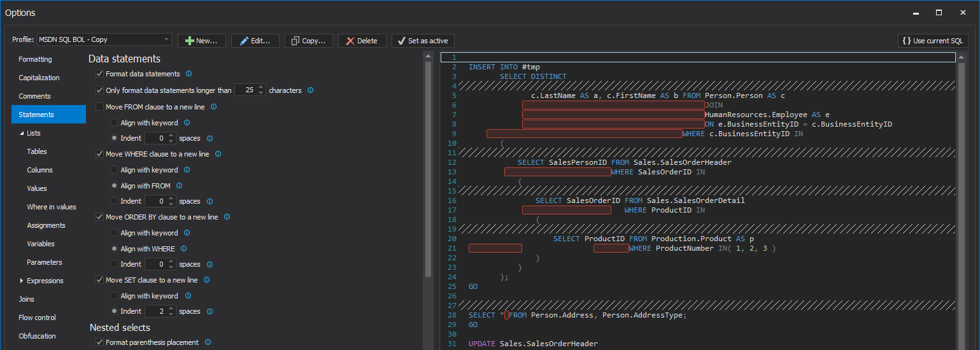The image size is (980, 350).
Task: Click the Copy profile button
Action: [x=309, y=41]
